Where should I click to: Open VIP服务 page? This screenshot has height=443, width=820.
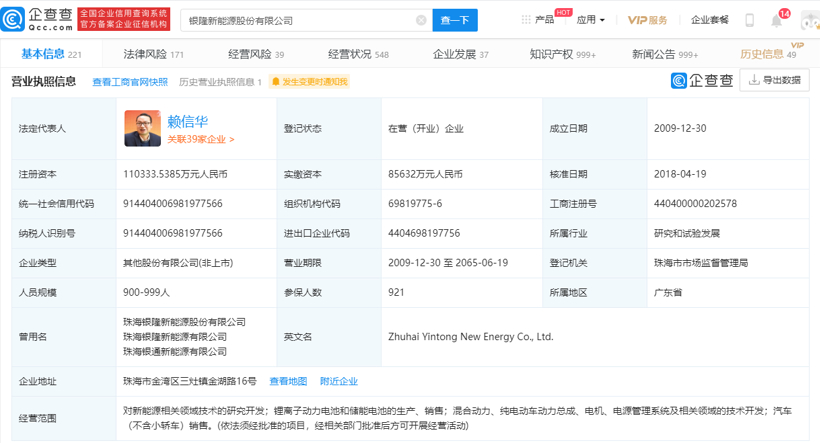[647, 20]
